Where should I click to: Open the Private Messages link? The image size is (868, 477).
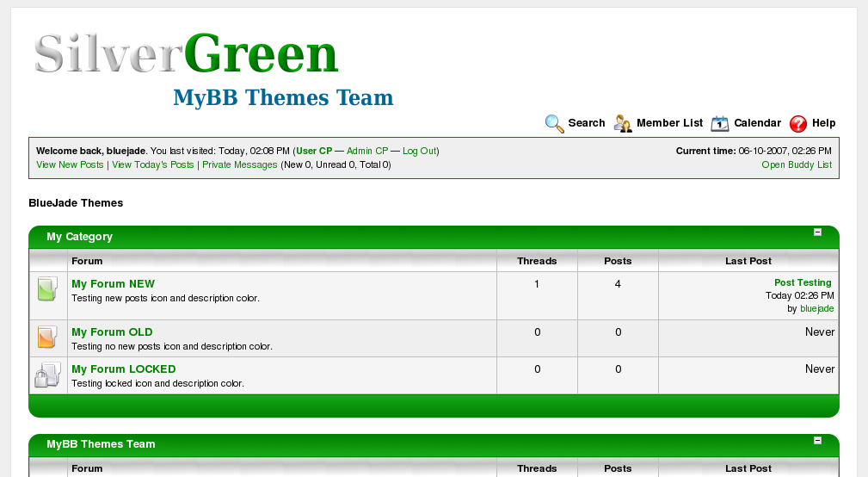(240, 164)
